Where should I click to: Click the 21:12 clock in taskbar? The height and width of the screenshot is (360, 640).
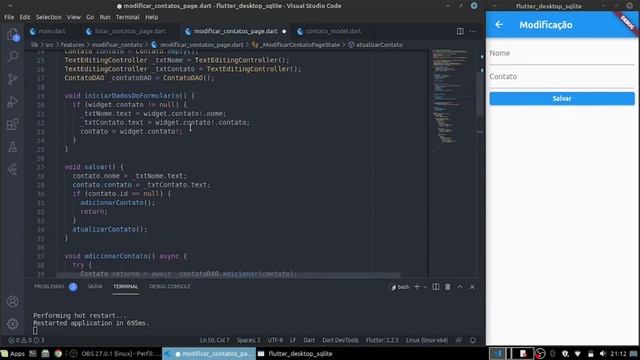point(618,353)
